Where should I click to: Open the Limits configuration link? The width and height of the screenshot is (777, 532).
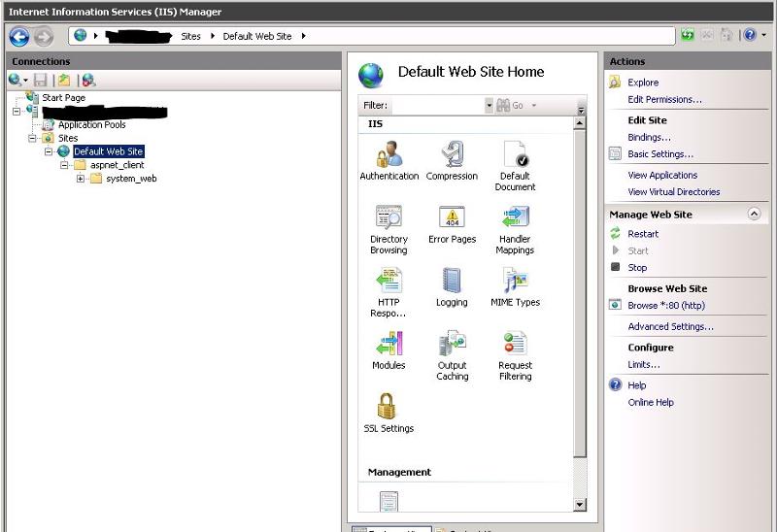coord(644,365)
